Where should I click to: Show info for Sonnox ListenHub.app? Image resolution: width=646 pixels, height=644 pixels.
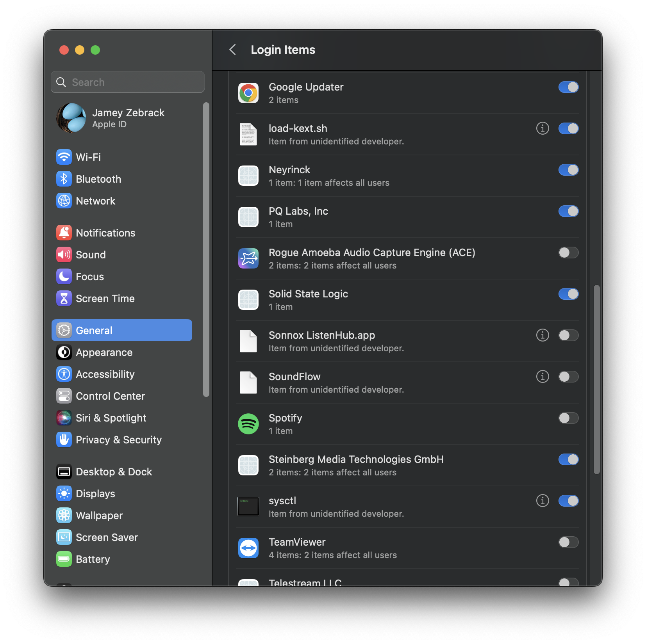point(542,335)
